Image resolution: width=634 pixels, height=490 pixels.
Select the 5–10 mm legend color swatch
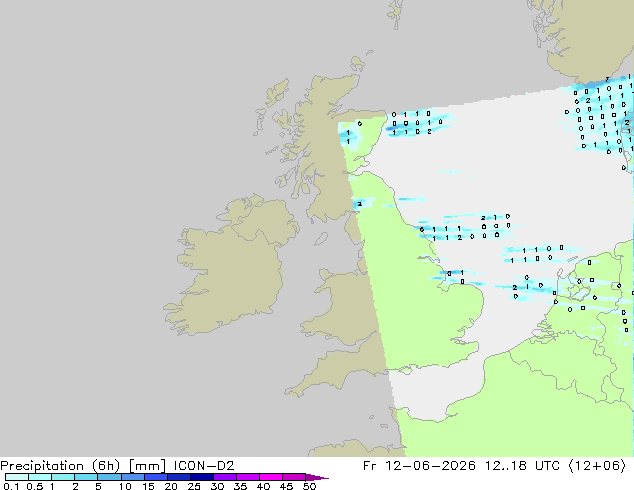click(x=109, y=477)
